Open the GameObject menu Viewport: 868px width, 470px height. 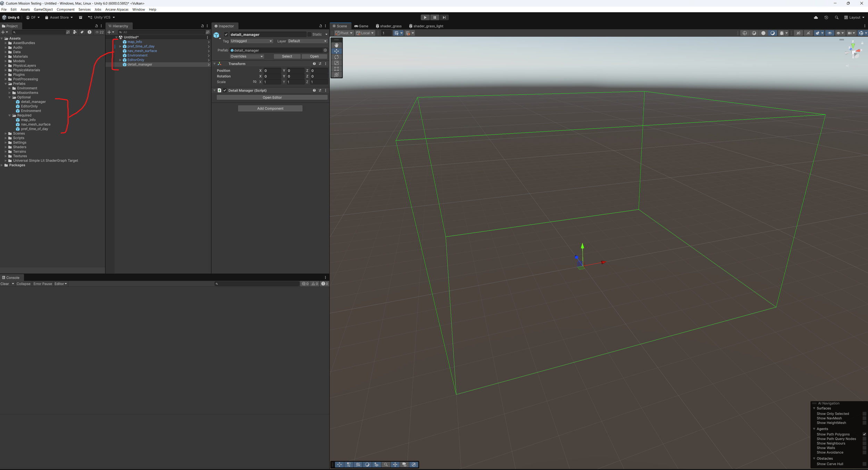click(43, 9)
